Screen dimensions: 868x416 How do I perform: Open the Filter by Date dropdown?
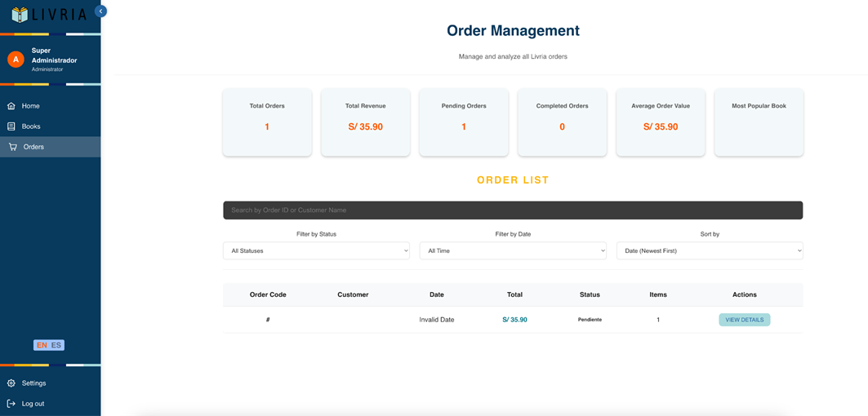(513, 250)
